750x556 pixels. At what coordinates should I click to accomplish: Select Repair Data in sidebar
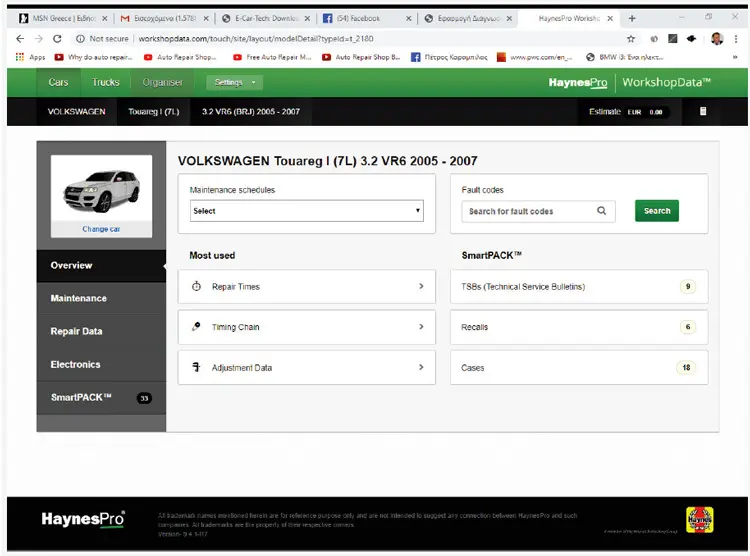(101, 331)
